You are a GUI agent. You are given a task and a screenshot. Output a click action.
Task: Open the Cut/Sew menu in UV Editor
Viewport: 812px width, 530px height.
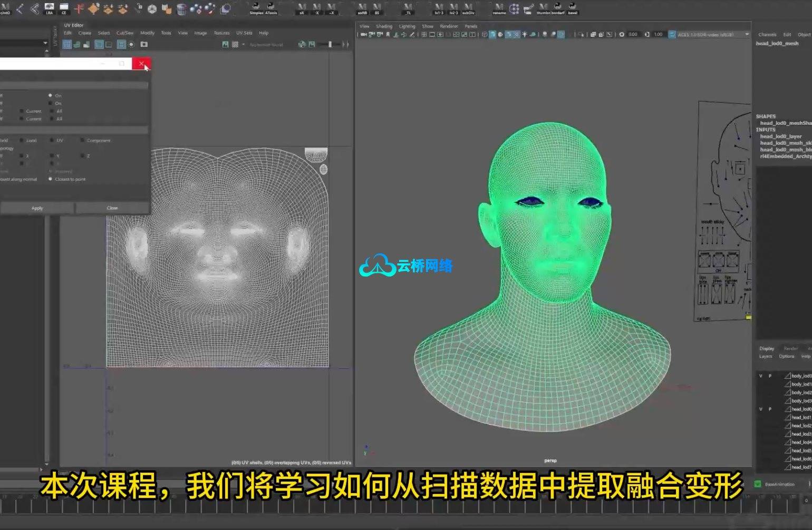[x=124, y=33]
